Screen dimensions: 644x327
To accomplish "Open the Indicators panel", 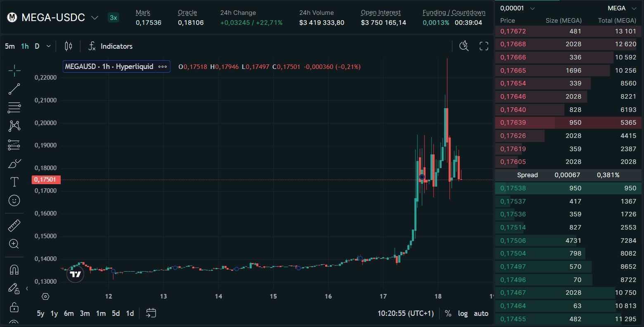I will pos(116,46).
